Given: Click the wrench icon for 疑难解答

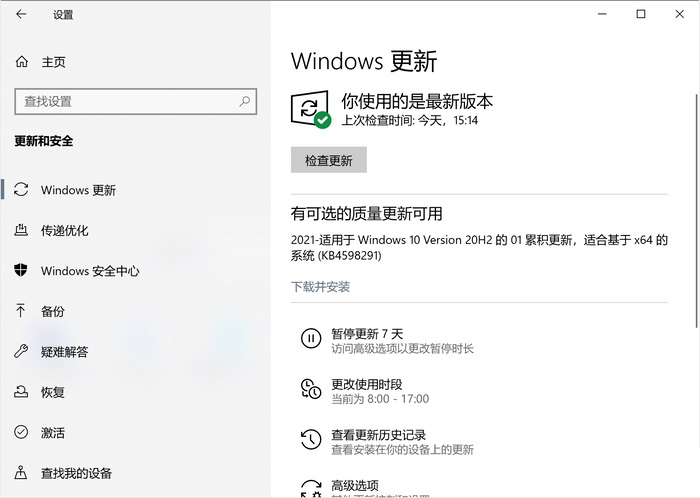Looking at the screenshot, I should 22,352.
